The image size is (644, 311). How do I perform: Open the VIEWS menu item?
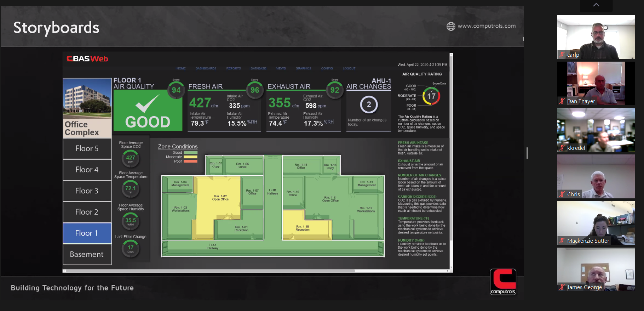click(x=281, y=68)
